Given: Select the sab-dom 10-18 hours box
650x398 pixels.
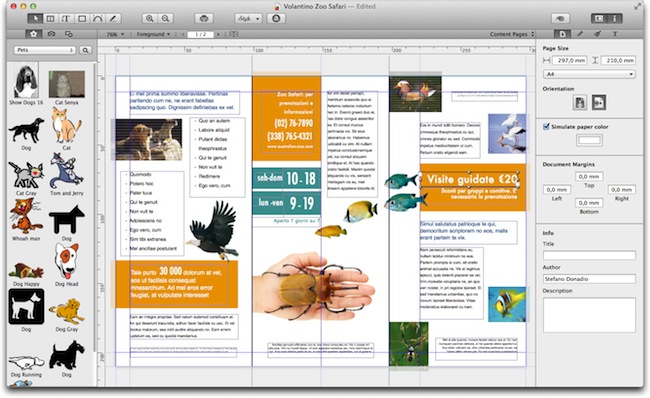Looking at the screenshot, I should point(286,178).
